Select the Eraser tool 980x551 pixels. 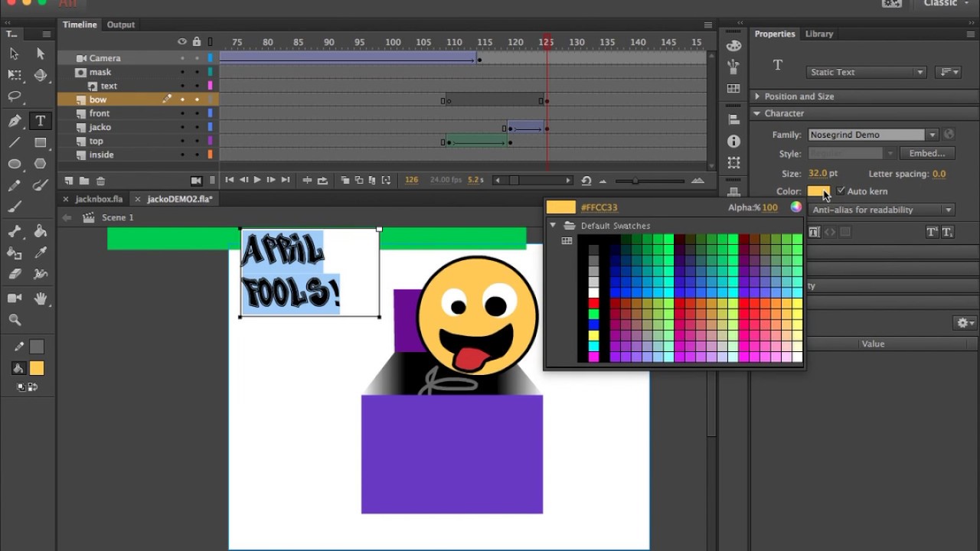(14, 273)
